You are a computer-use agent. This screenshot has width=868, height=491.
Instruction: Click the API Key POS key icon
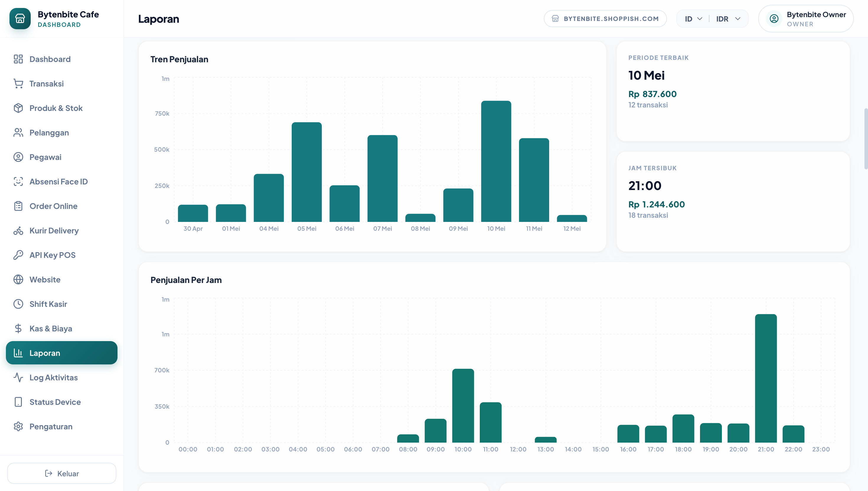18,255
